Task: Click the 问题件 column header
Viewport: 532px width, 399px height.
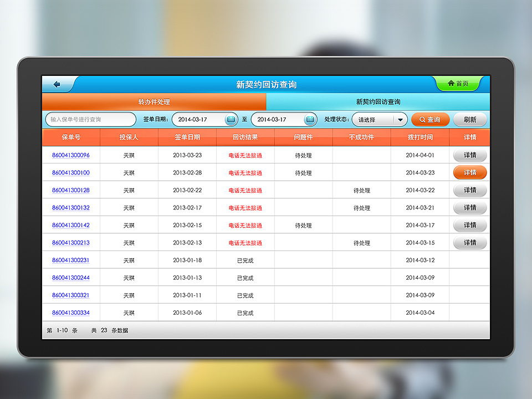Action: coord(303,137)
